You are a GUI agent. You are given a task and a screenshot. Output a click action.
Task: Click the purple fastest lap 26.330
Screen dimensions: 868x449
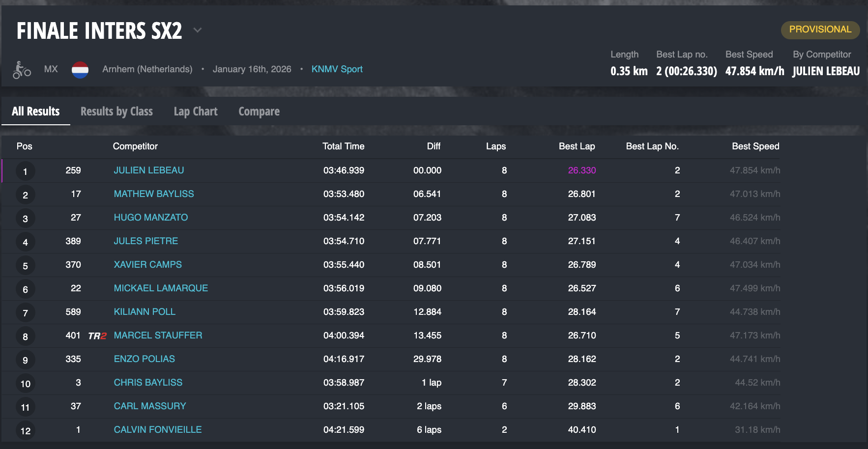[581, 170]
